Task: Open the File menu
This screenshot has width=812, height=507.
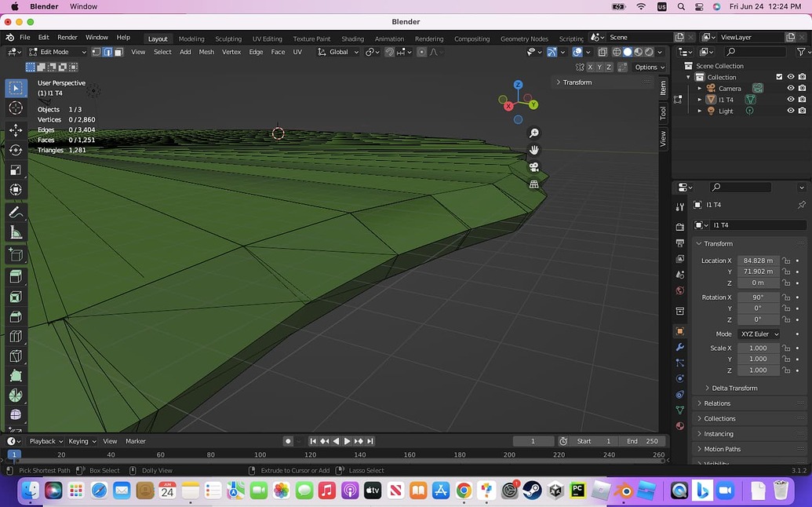Action: coord(25,38)
